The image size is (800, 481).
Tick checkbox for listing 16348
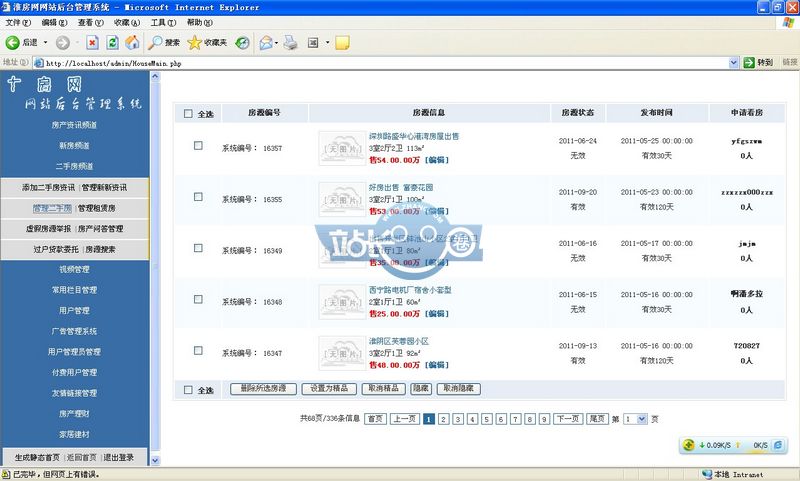pos(198,299)
